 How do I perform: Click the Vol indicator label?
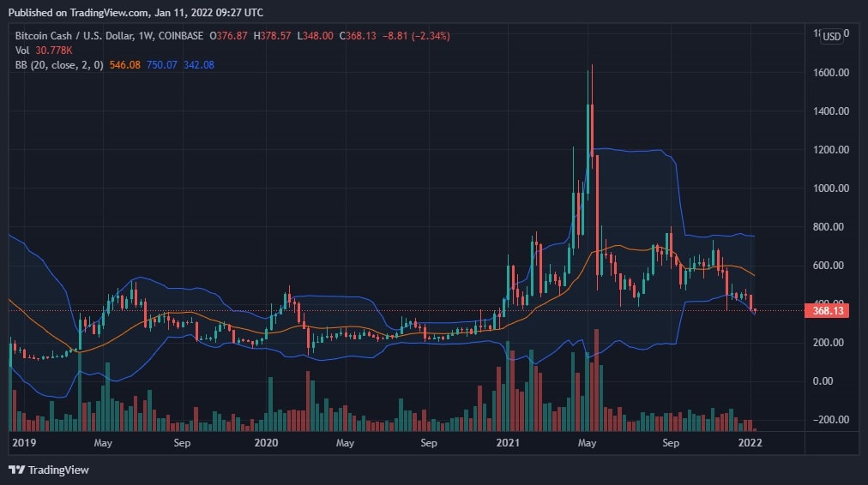click(x=22, y=51)
